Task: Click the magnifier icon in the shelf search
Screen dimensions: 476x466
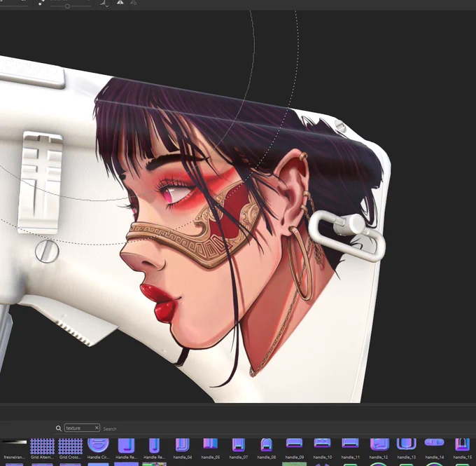Action: point(59,428)
